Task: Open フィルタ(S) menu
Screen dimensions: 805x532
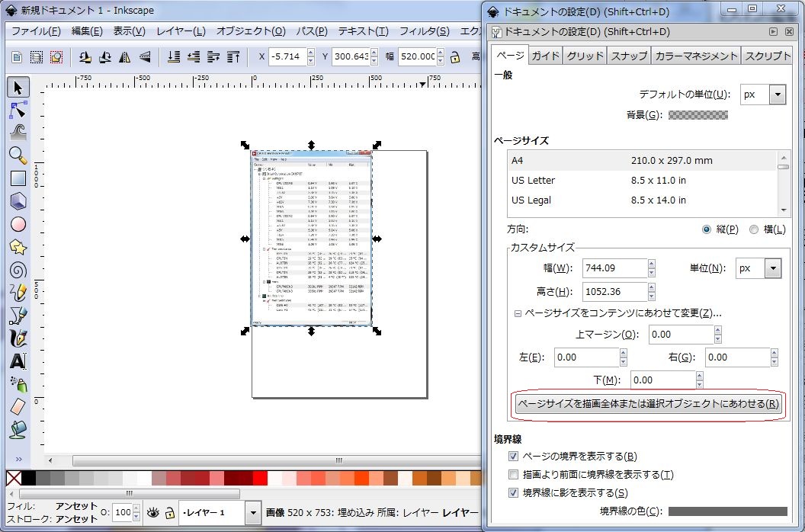Action: point(424,31)
